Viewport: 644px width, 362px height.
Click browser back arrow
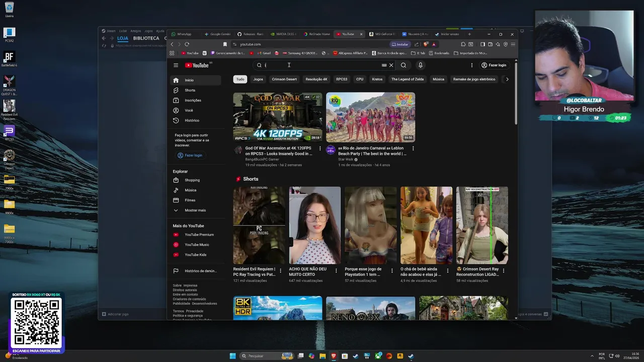[172, 44]
